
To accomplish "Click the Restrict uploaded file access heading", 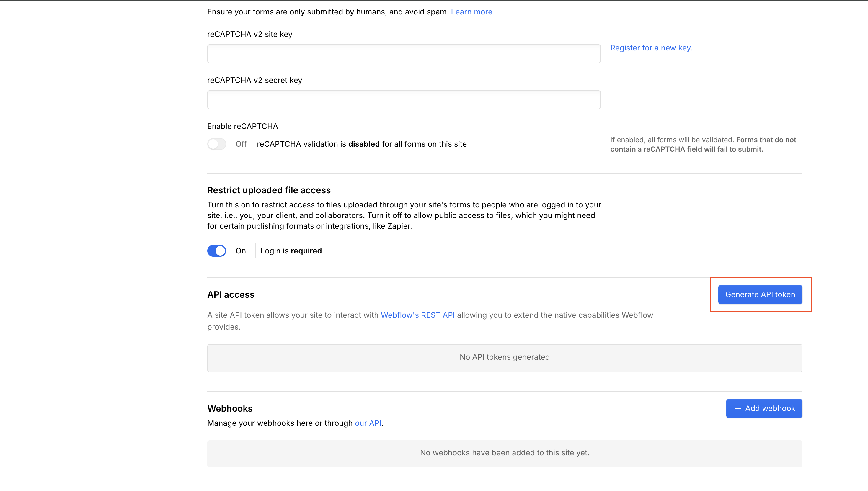I will point(269,190).
